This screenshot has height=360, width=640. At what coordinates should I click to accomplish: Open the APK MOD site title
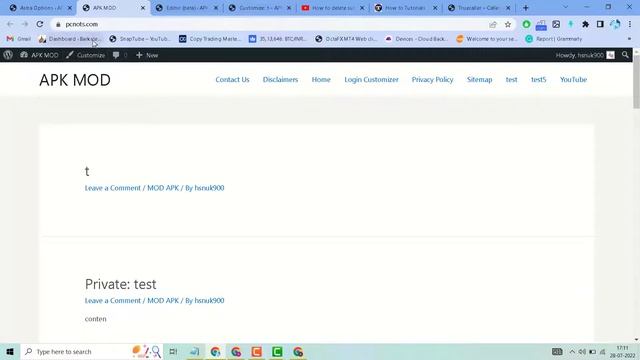pyautogui.click(x=75, y=80)
